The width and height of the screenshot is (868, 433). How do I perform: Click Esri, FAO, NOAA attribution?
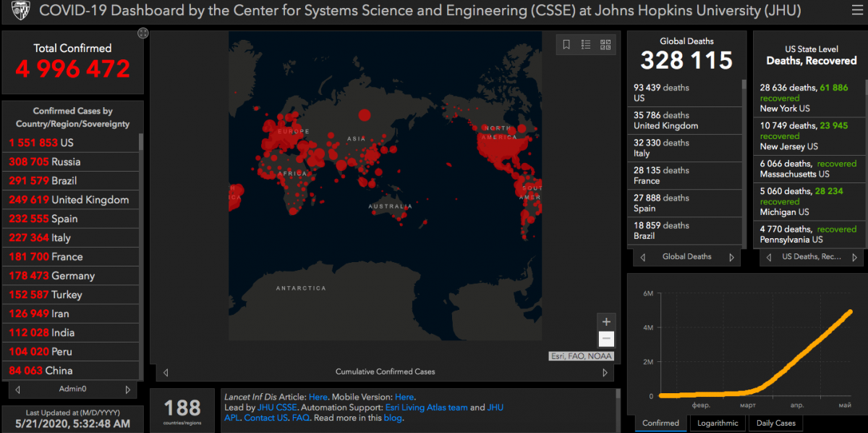coord(581,356)
